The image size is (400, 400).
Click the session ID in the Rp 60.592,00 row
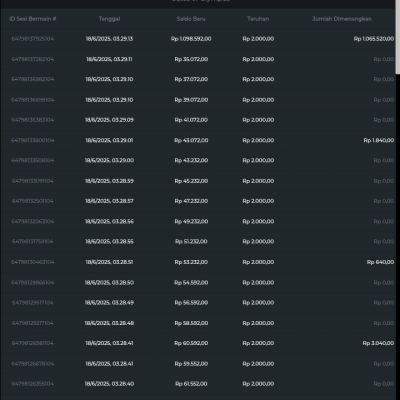tap(33, 343)
